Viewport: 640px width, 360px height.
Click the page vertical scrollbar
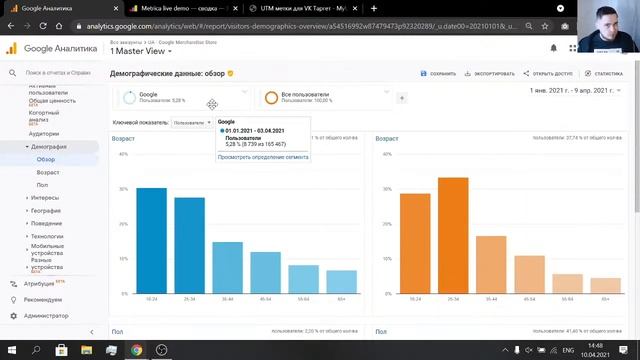point(637,137)
